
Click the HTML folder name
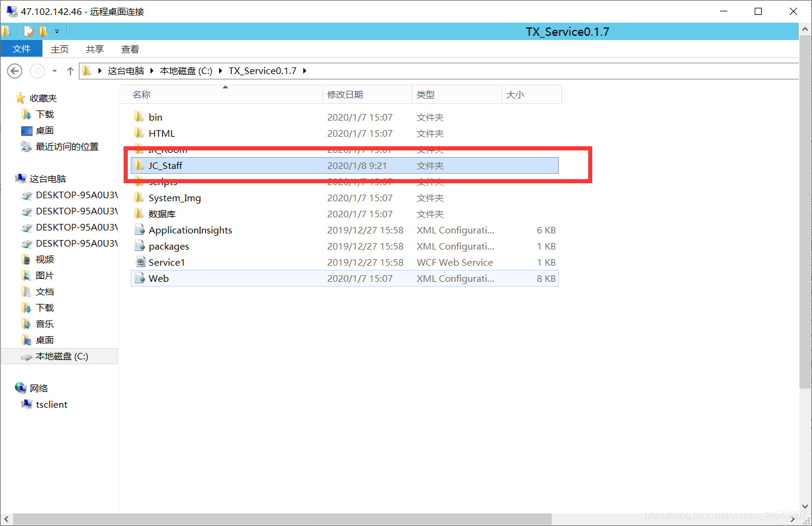tap(162, 133)
